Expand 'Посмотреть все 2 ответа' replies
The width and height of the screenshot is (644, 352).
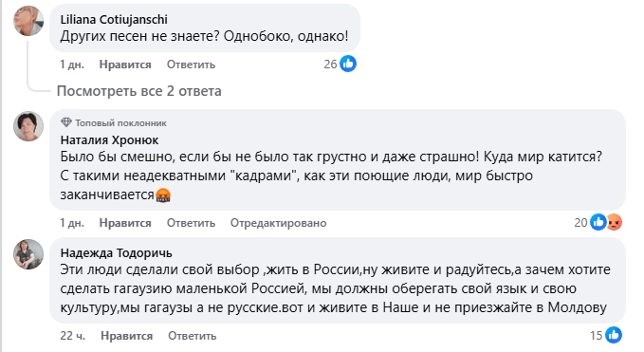pos(138,91)
